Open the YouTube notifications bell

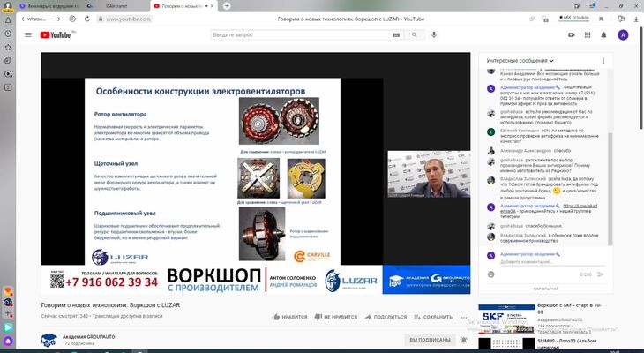coord(603,35)
